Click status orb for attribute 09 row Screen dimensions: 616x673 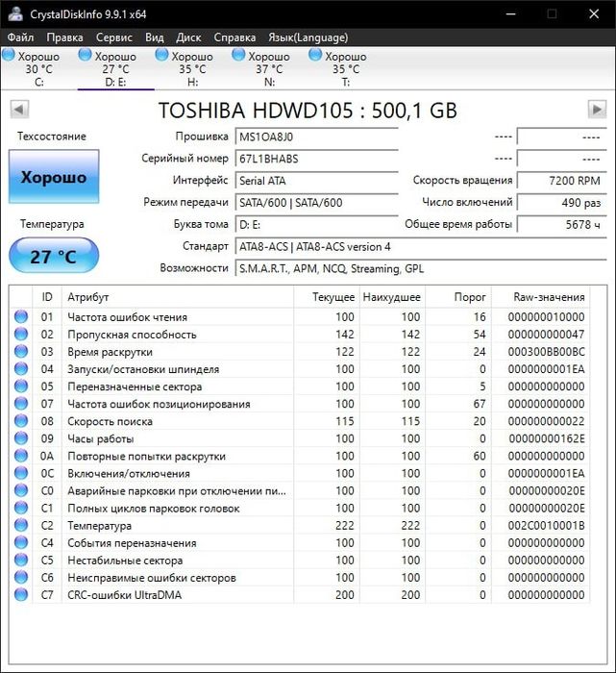pyautogui.click(x=21, y=438)
